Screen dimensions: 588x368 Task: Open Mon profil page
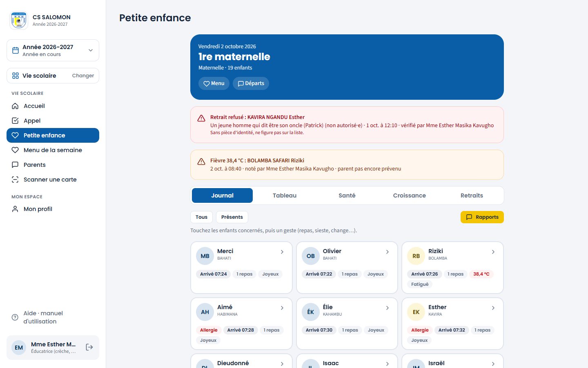pyautogui.click(x=53, y=209)
